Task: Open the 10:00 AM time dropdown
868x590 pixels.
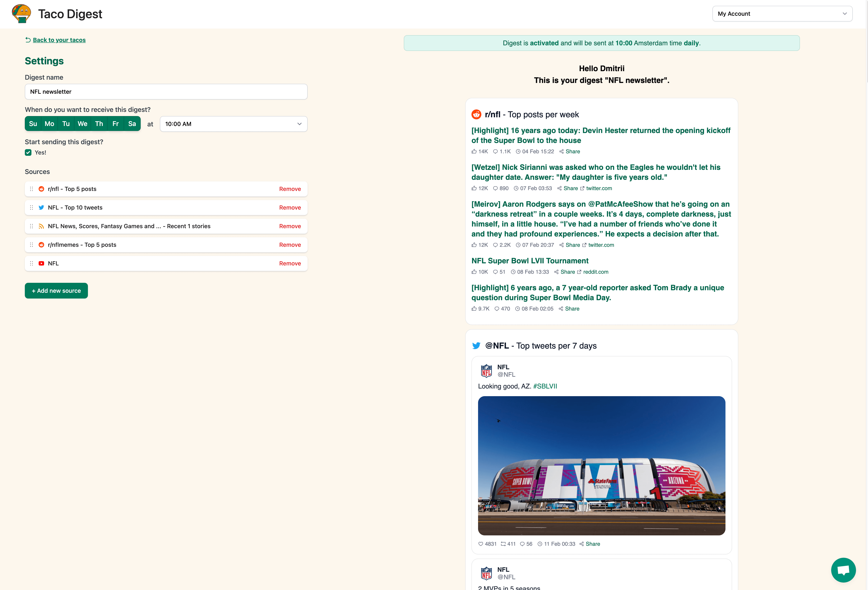Action: point(233,124)
